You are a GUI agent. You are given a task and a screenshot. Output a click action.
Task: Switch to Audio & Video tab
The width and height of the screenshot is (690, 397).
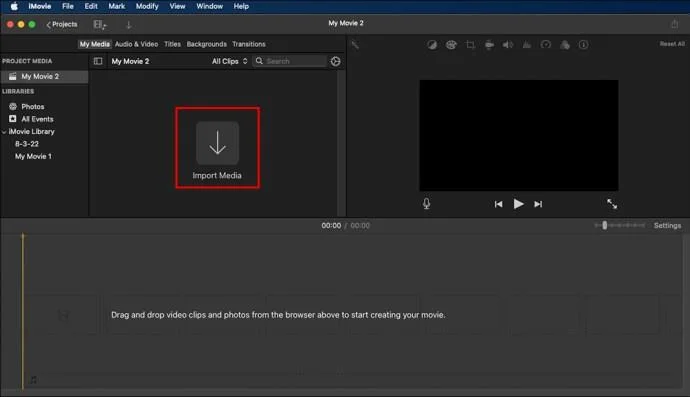[136, 44]
